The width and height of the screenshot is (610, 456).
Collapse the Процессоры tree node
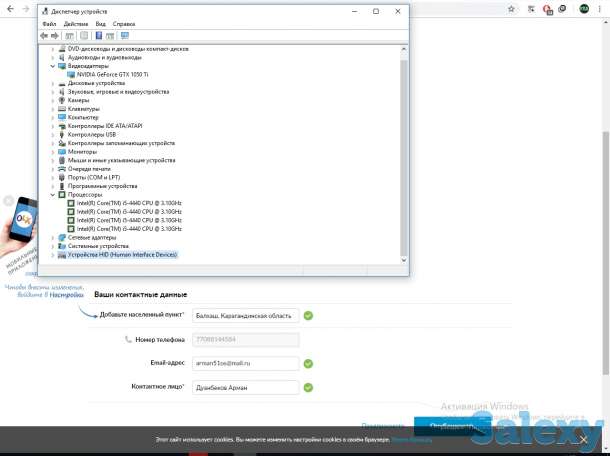pos(53,195)
